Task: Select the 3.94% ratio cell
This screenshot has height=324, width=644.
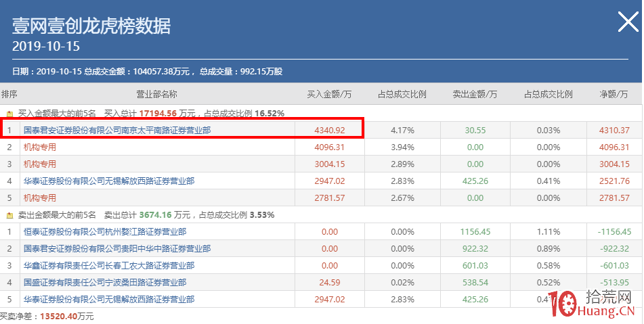Action: tap(402, 147)
